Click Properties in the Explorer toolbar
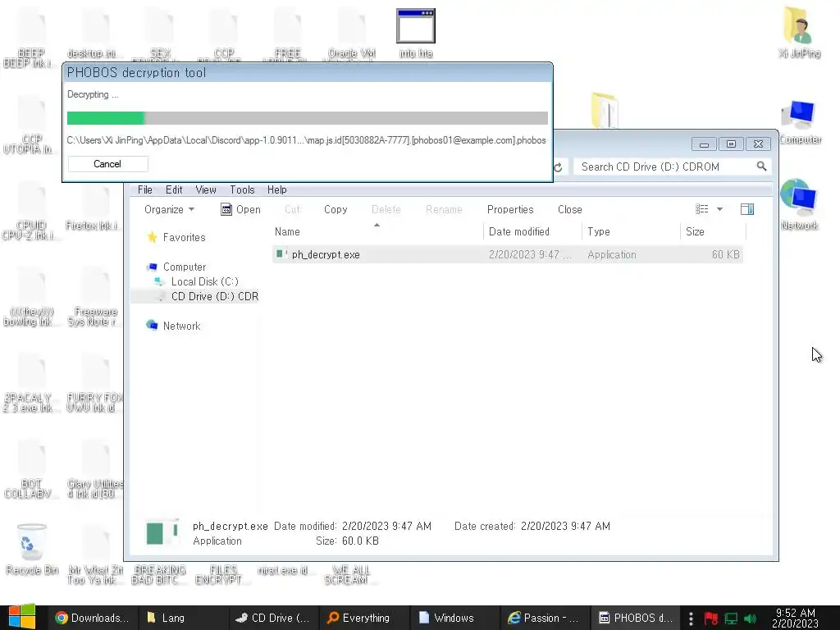Viewport: 840px width, 630px height. tap(510, 209)
